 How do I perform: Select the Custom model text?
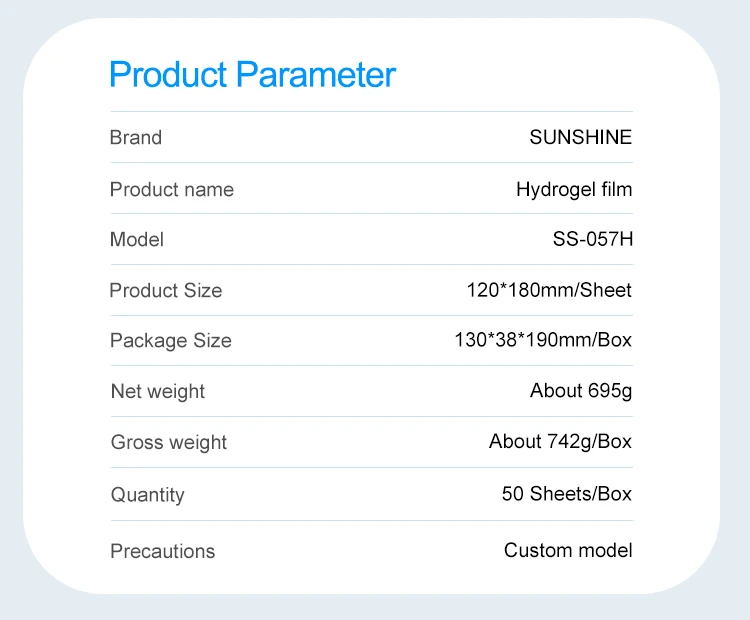pos(568,550)
